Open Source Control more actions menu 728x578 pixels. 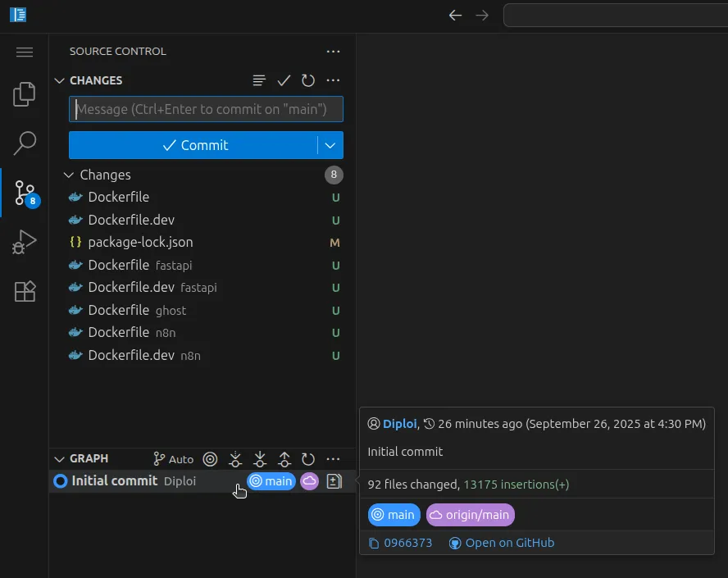(333, 51)
